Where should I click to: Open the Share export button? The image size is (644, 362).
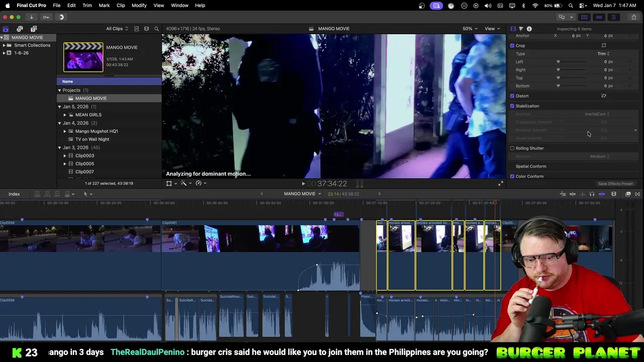[634, 17]
